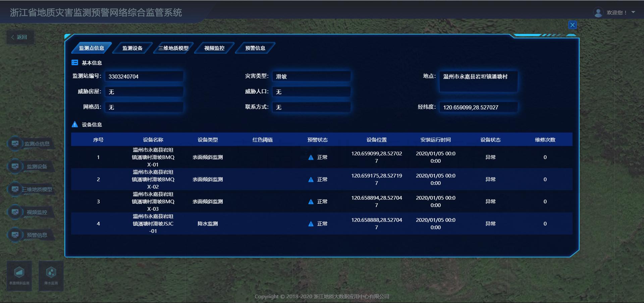Image resolution: width=644 pixels, height=303 pixels.
Task: Click the 降水监测 water drop icon
Action: click(51, 272)
